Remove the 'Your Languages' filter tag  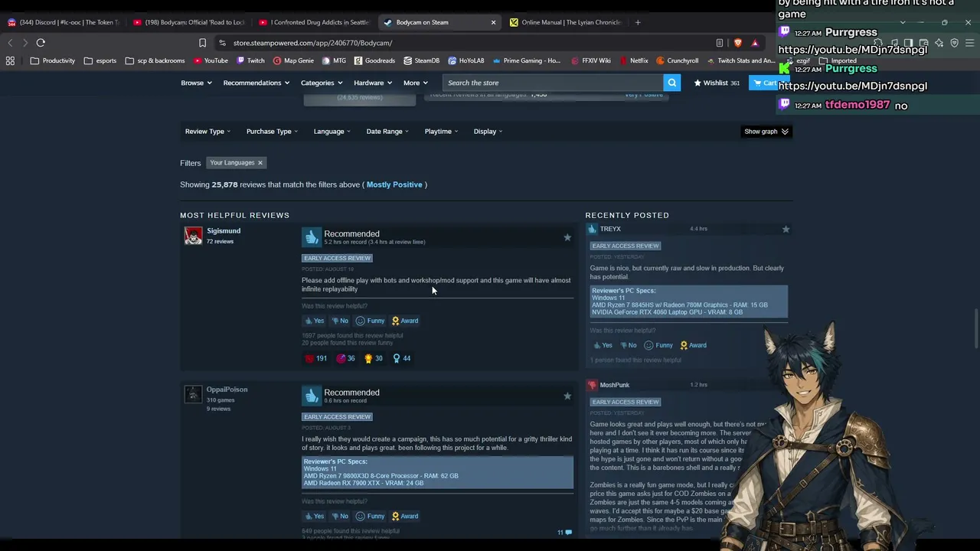[x=260, y=162]
